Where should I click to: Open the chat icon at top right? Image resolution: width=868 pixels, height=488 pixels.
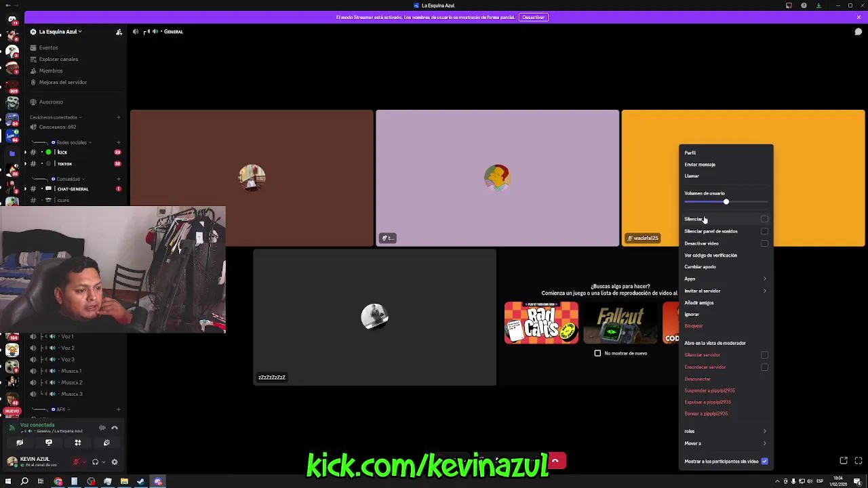pyautogui.click(x=859, y=32)
